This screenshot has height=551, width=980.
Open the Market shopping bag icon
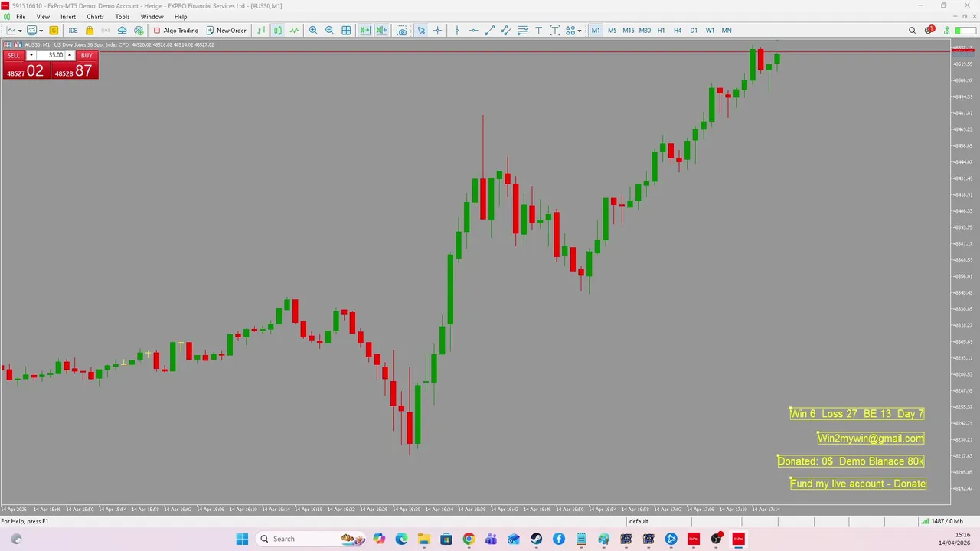[90, 31]
